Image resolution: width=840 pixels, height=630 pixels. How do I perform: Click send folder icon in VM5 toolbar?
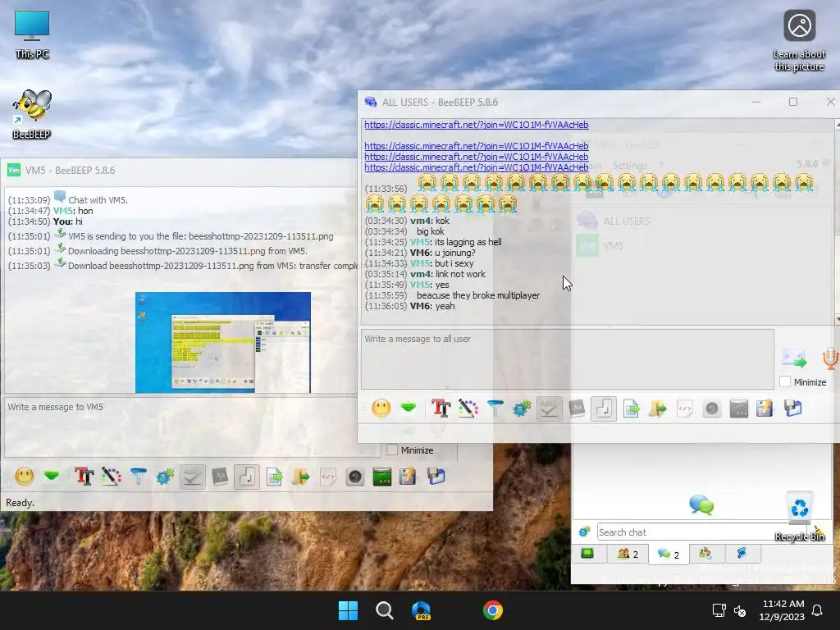[x=301, y=477]
